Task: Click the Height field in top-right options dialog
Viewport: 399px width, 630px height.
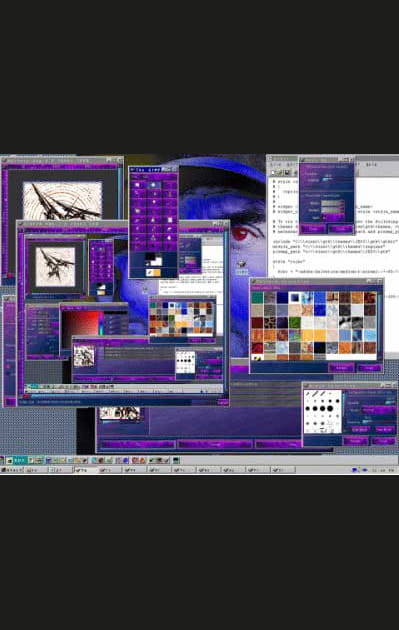Action: 333,210
